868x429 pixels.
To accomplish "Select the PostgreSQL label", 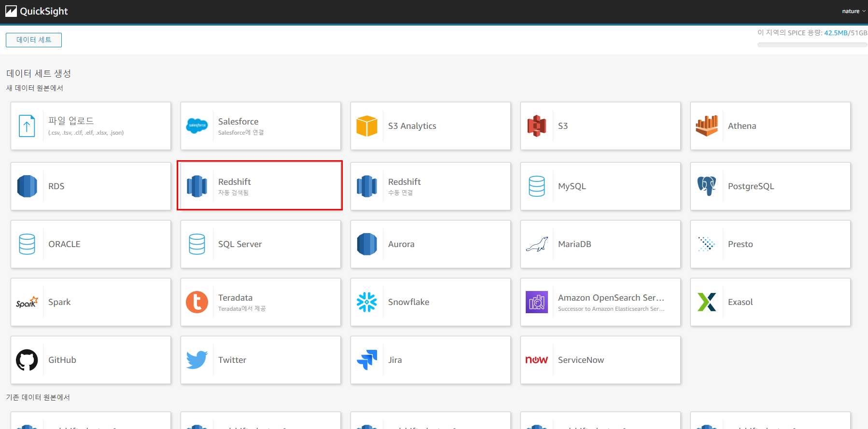I will click(x=751, y=186).
